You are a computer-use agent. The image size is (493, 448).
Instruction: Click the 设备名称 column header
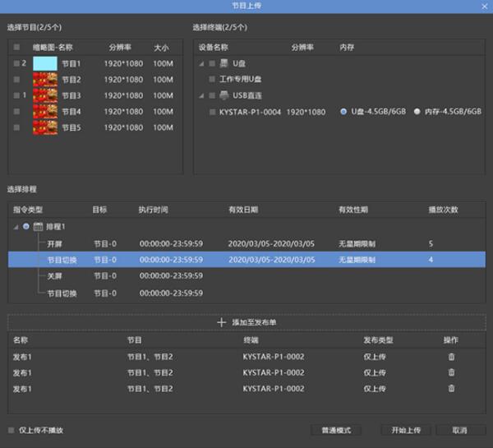[x=213, y=48]
